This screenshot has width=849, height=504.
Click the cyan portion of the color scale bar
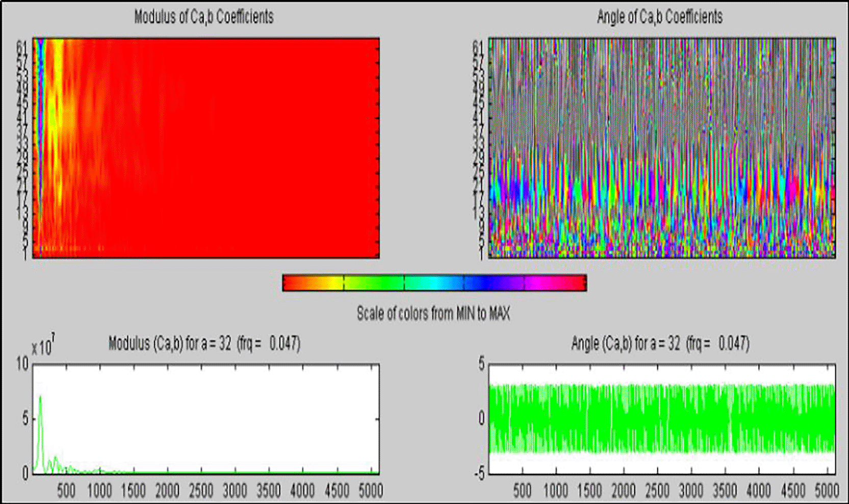[x=433, y=283]
